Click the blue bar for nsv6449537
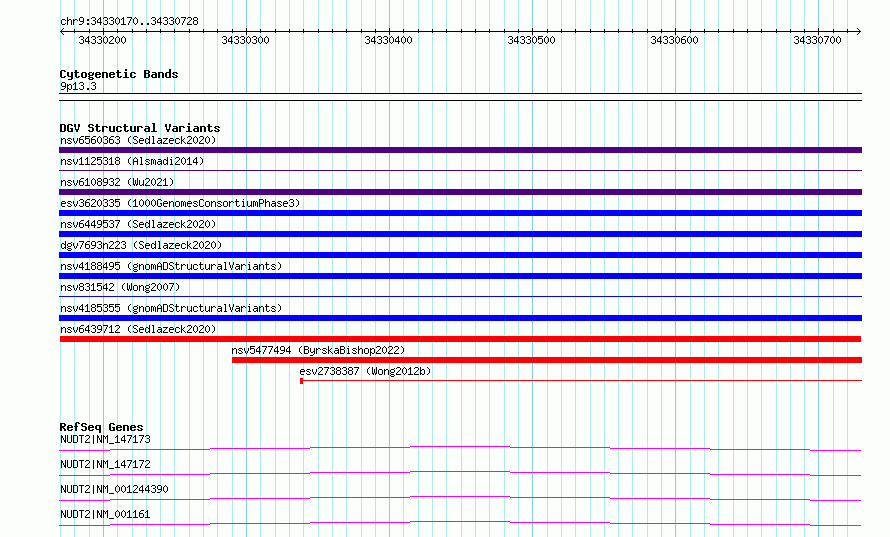This screenshot has width=890, height=537. tap(460, 234)
